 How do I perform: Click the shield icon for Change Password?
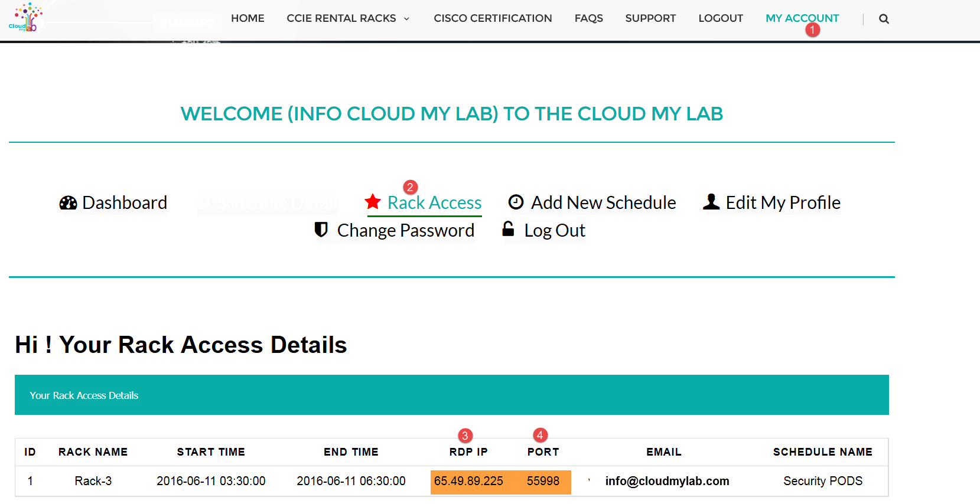321,229
